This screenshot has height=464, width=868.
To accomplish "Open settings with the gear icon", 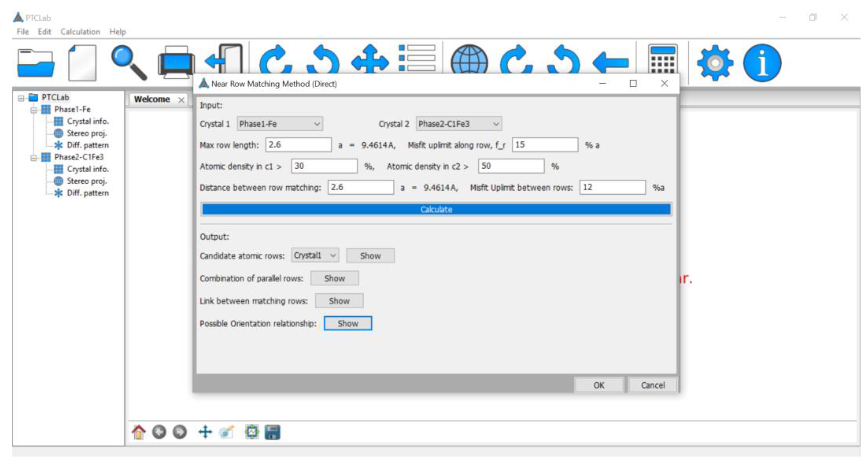I will [x=715, y=63].
